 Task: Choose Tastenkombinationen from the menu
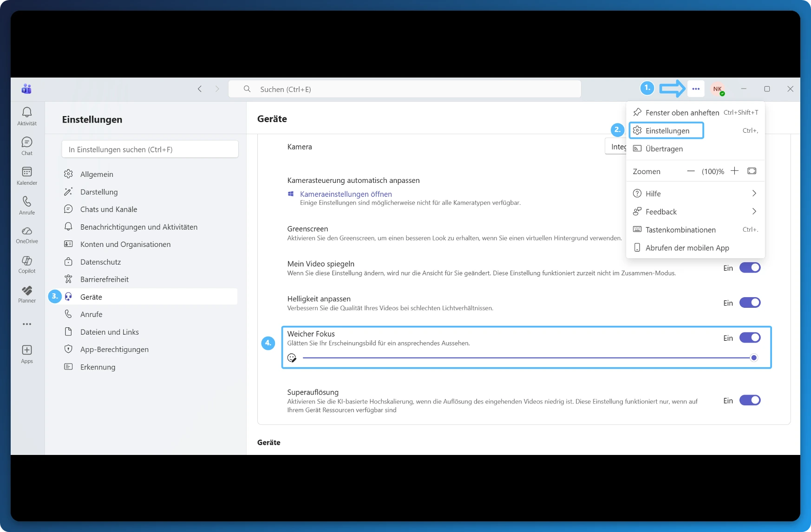(680, 230)
